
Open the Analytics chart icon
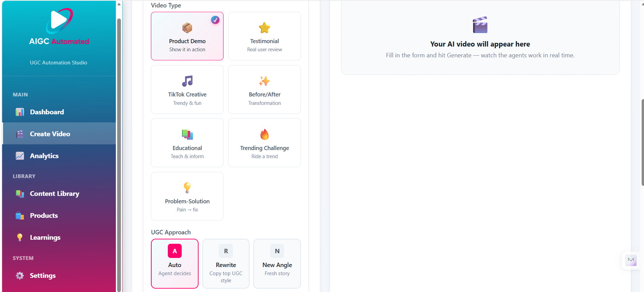[x=20, y=156]
